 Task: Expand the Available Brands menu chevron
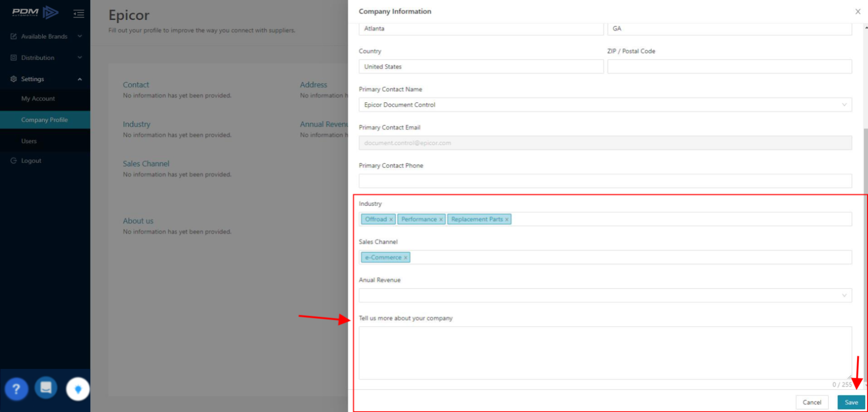80,36
